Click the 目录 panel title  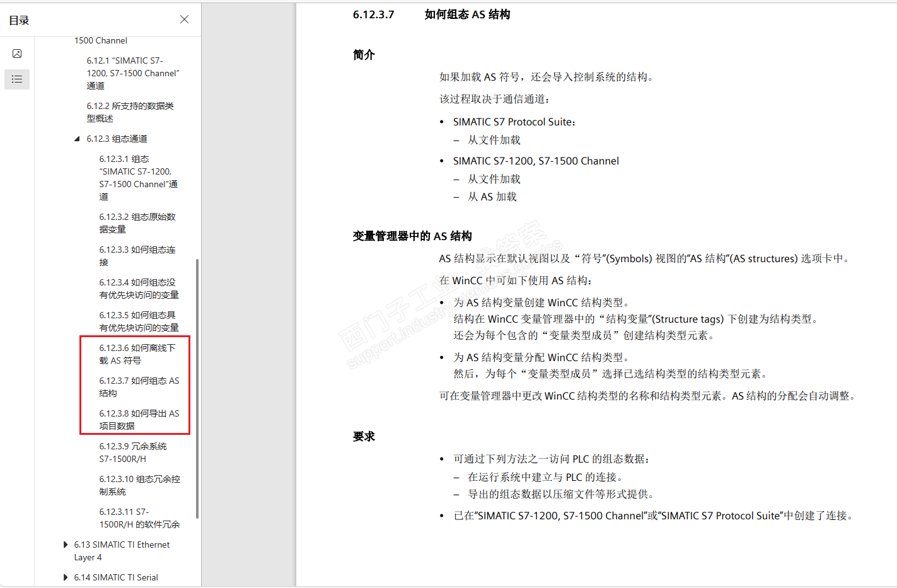point(19,20)
